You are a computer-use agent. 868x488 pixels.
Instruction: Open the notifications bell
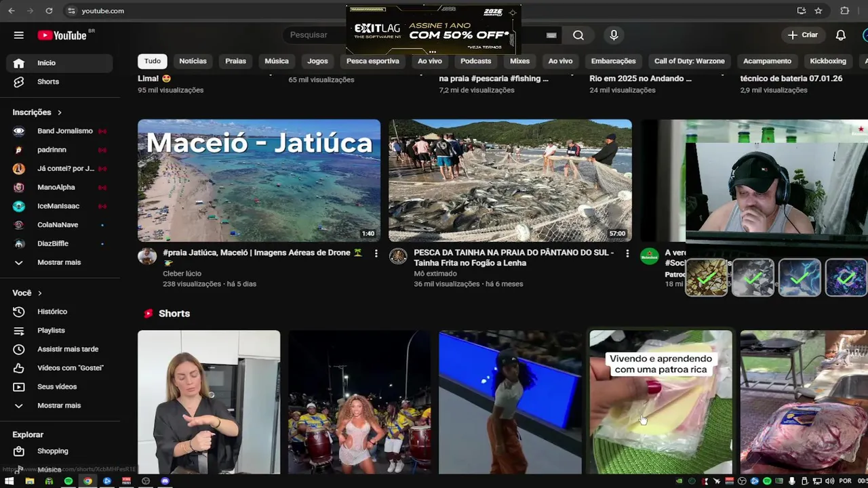840,35
